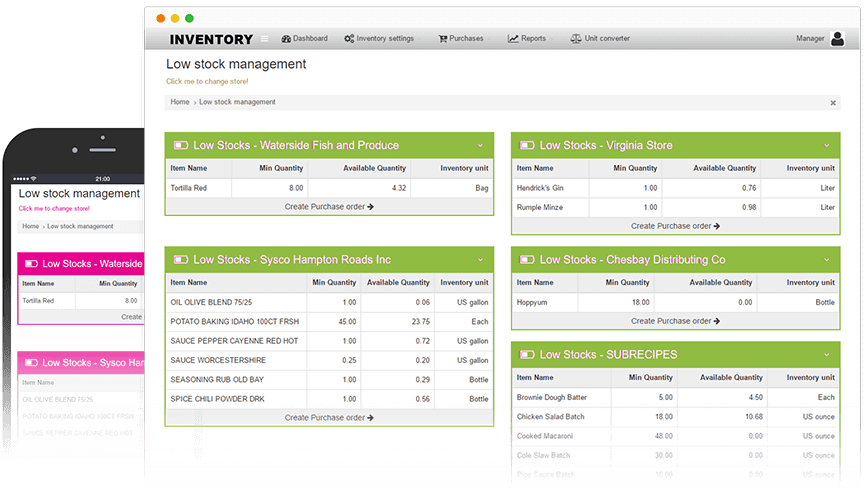The image size is (868, 488).
Task: Select Rumple Minze item row
Action: click(675, 207)
